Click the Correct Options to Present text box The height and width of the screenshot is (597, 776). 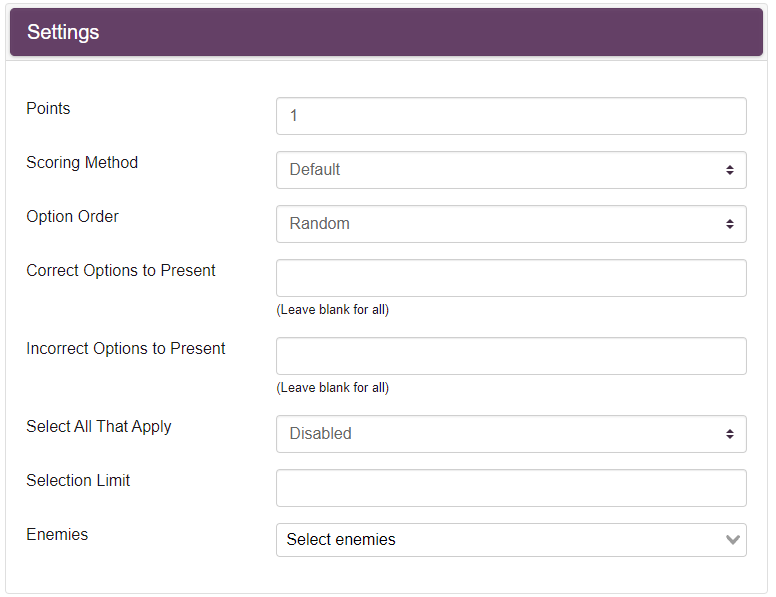(511, 278)
